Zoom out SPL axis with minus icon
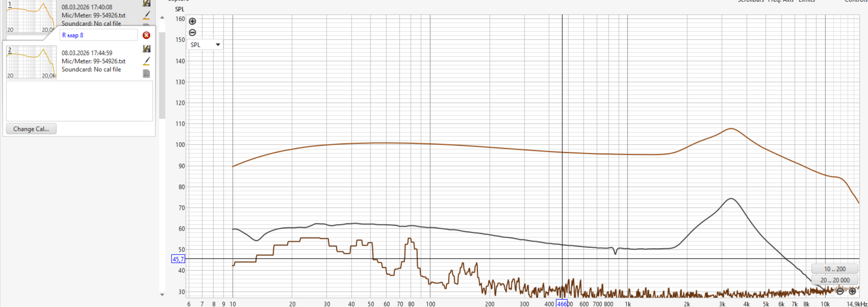The image size is (868, 307). pos(192,33)
